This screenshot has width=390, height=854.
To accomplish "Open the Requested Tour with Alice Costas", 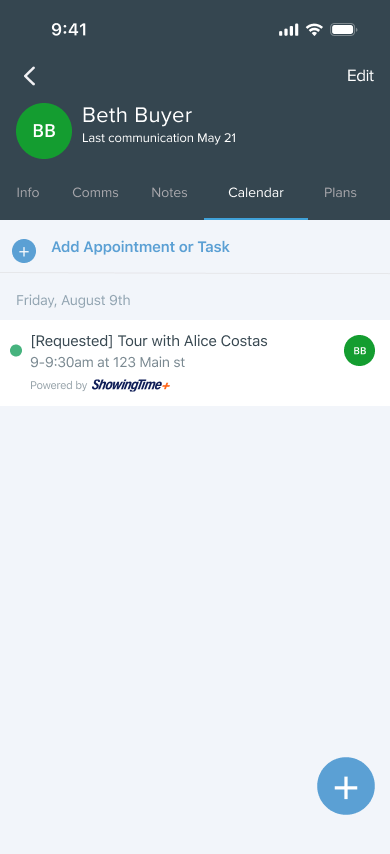I will [x=195, y=363].
